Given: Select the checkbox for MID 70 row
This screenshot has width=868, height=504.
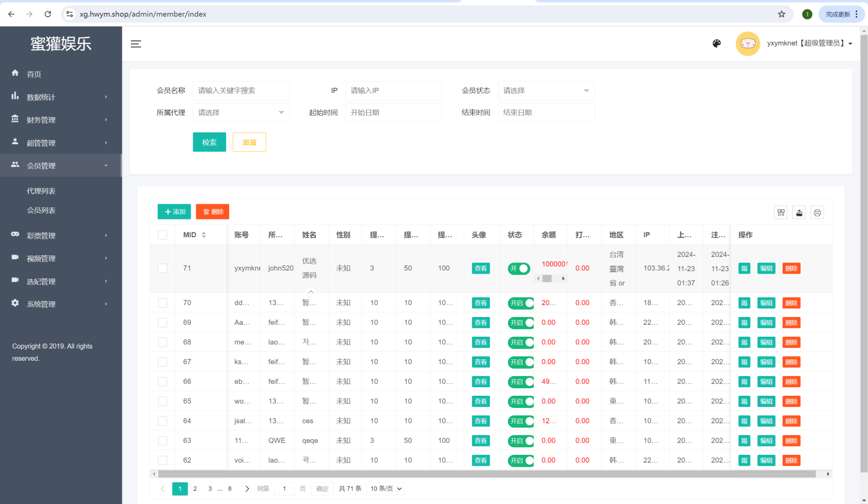Looking at the screenshot, I should tap(162, 303).
